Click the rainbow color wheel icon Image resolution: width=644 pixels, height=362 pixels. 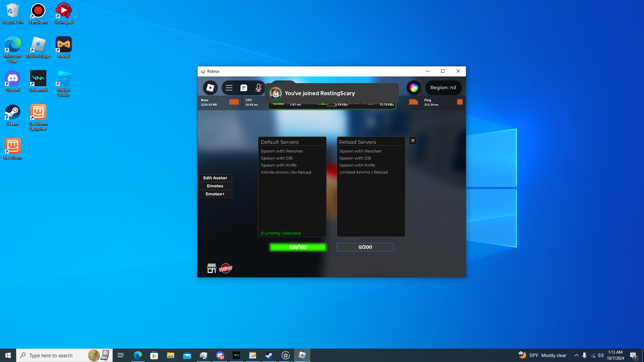[x=414, y=88]
